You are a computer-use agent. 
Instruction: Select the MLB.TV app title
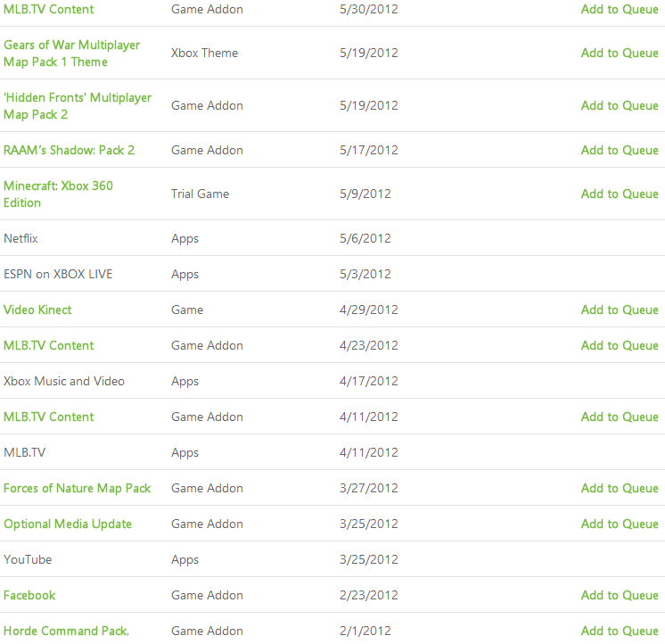(x=24, y=452)
